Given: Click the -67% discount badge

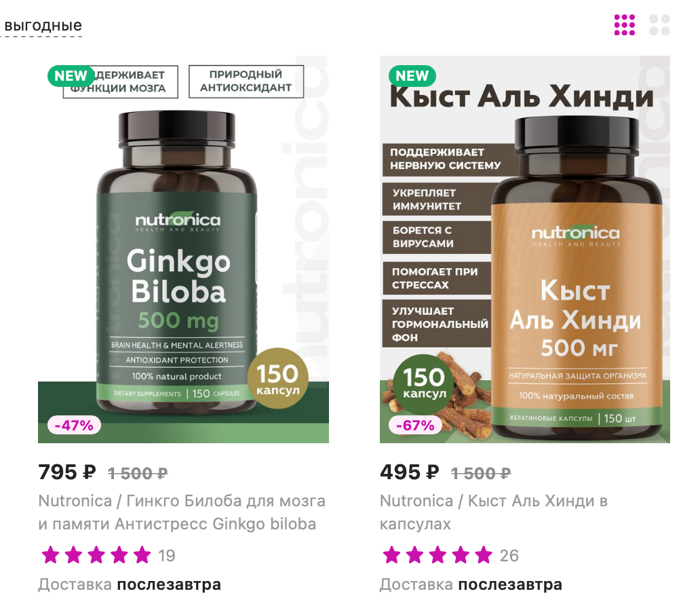Looking at the screenshot, I should point(416,425).
